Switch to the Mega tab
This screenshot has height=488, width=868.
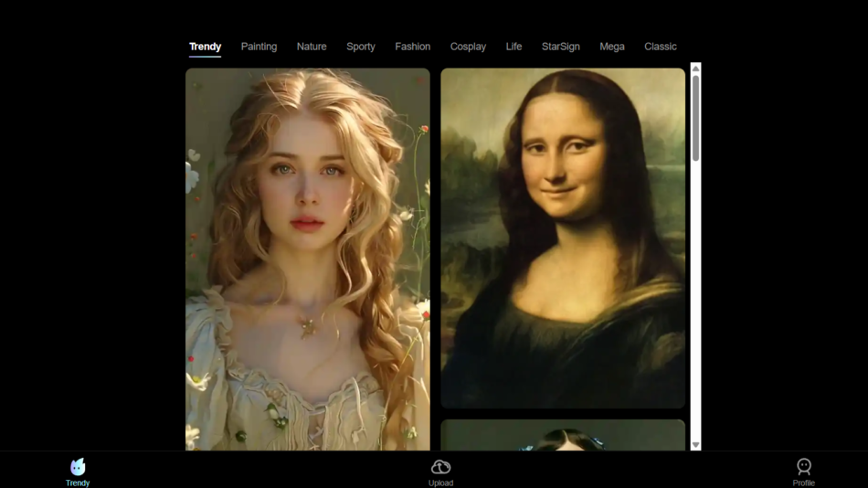coord(612,47)
